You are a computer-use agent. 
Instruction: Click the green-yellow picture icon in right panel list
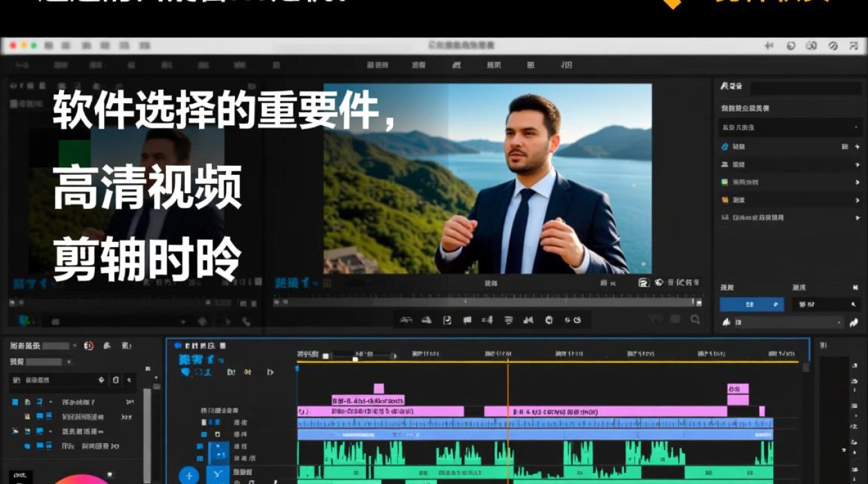pos(725,183)
